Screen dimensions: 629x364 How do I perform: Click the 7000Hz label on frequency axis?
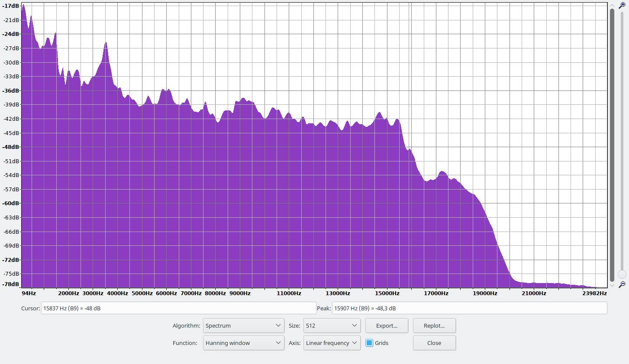click(x=191, y=293)
